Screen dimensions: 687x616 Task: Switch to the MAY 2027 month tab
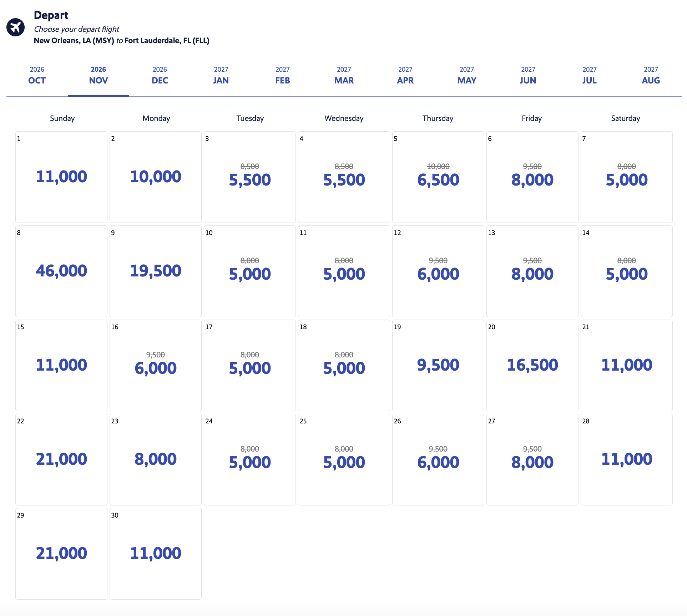467,76
